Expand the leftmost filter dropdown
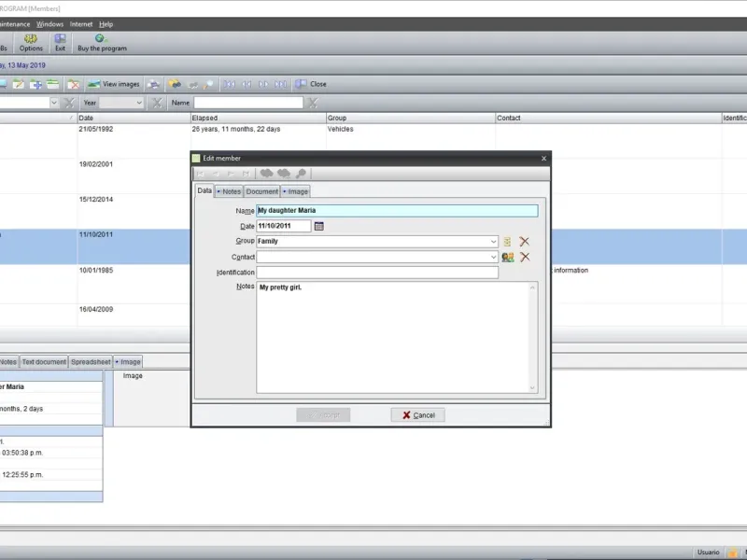747x560 pixels. coord(54,103)
